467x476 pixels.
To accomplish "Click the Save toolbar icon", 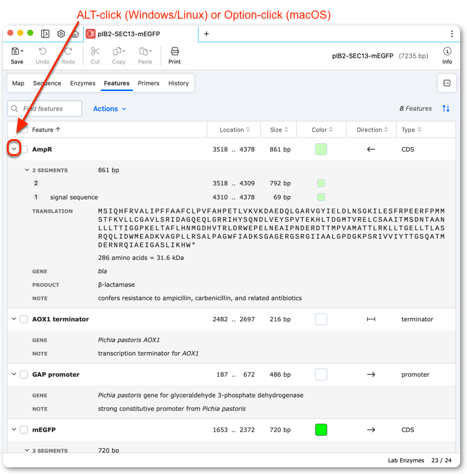I will pyautogui.click(x=15, y=51).
